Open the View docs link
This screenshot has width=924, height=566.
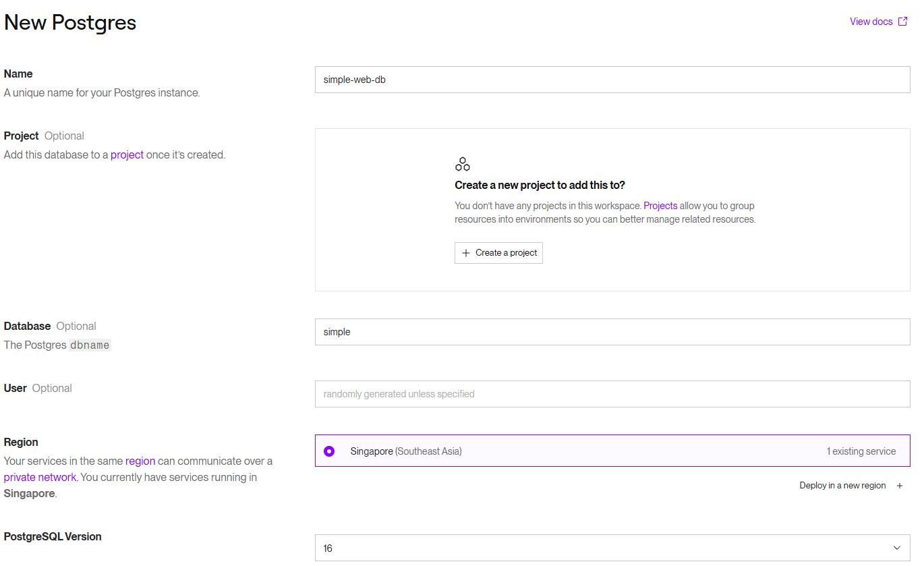pyautogui.click(x=871, y=22)
